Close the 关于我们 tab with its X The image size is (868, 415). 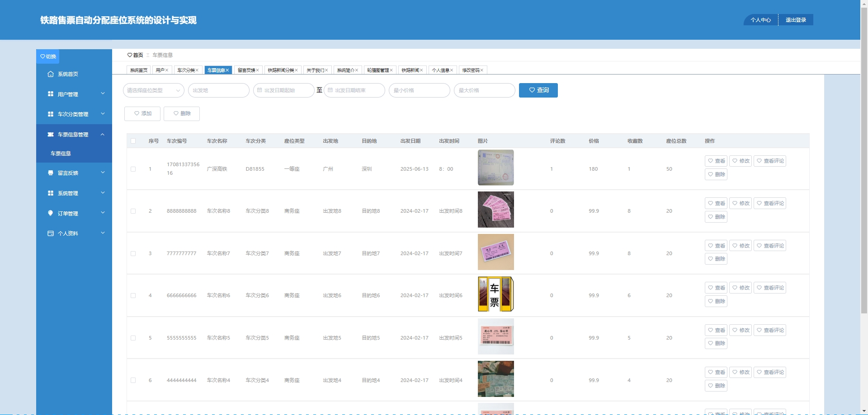(326, 70)
